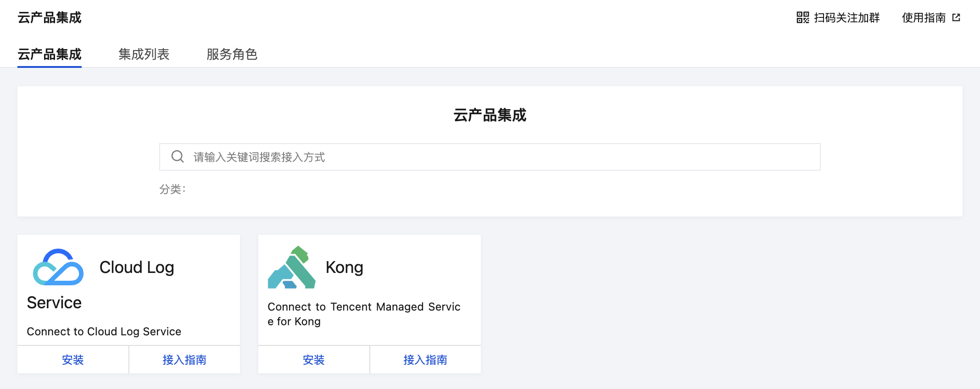Screen dimensions: 980x389
Task: Click the 分类 category label
Action: pos(172,189)
